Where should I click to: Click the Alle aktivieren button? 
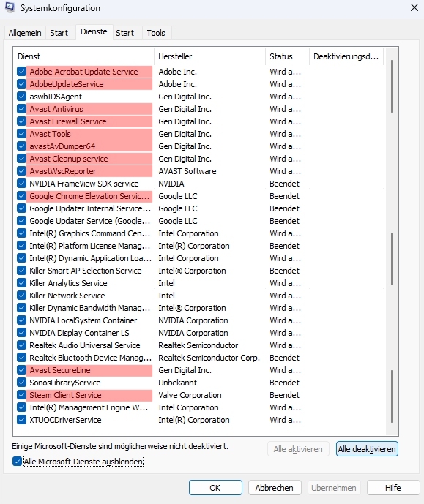pyautogui.click(x=298, y=449)
